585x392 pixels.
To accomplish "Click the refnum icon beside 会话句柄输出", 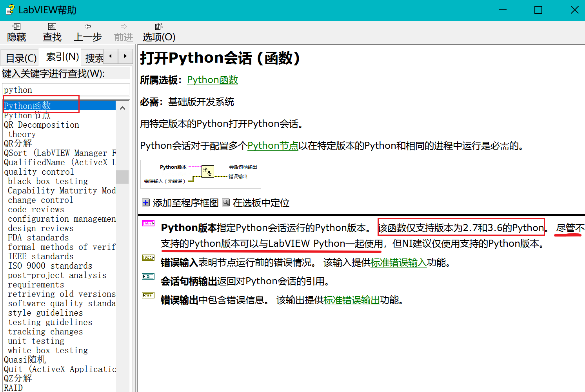I will [x=148, y=276].
